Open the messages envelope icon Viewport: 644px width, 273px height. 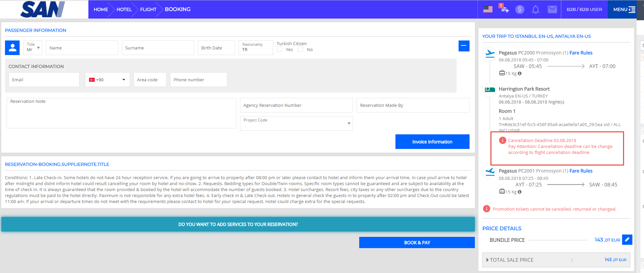(552, 9)
